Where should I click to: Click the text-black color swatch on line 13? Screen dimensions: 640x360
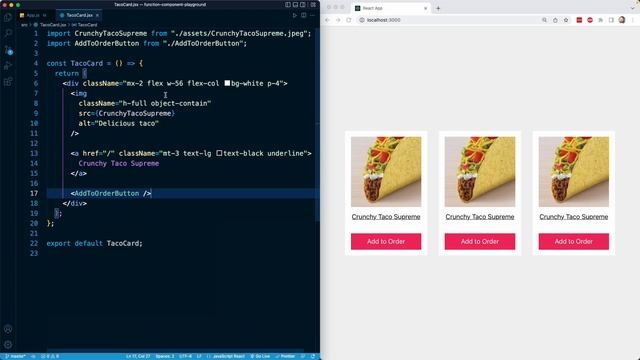point(219,153)
